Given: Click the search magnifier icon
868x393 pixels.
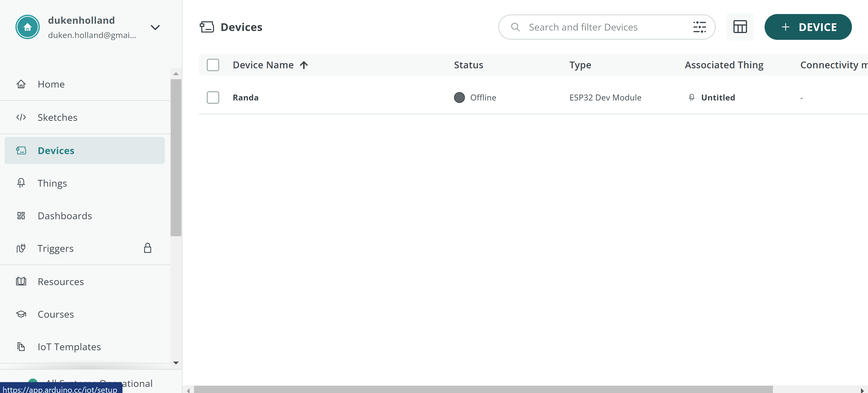Looking at the screenshot, I should [x=515, y=27].
